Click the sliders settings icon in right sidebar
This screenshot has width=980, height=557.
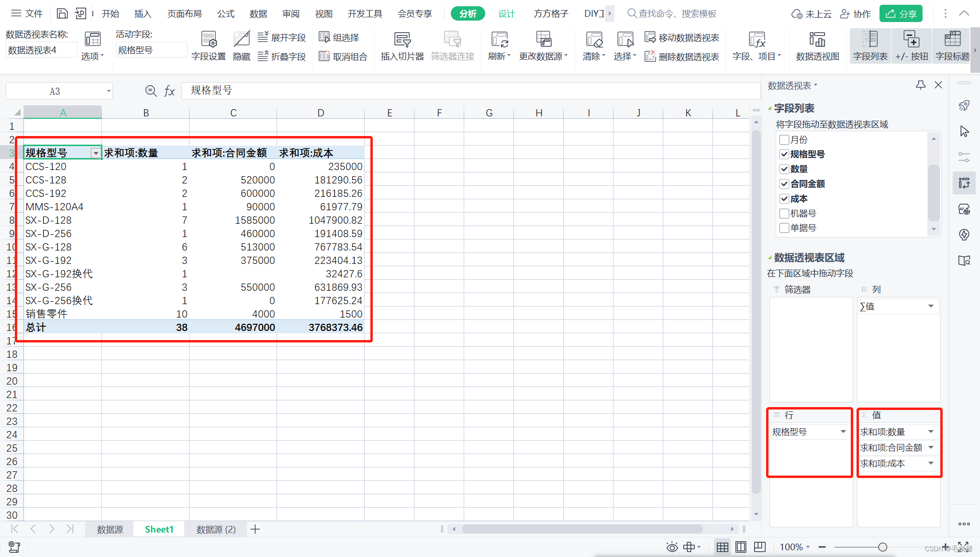[x=964, y=157]
